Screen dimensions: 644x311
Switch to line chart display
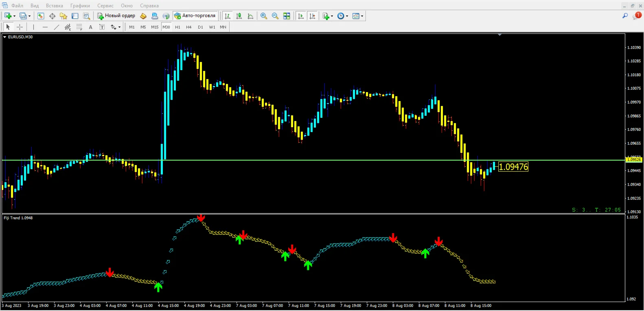pos(250,16)
